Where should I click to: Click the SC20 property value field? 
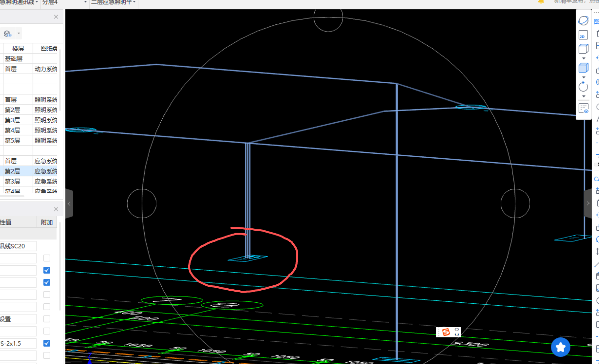tap(18, 246)
